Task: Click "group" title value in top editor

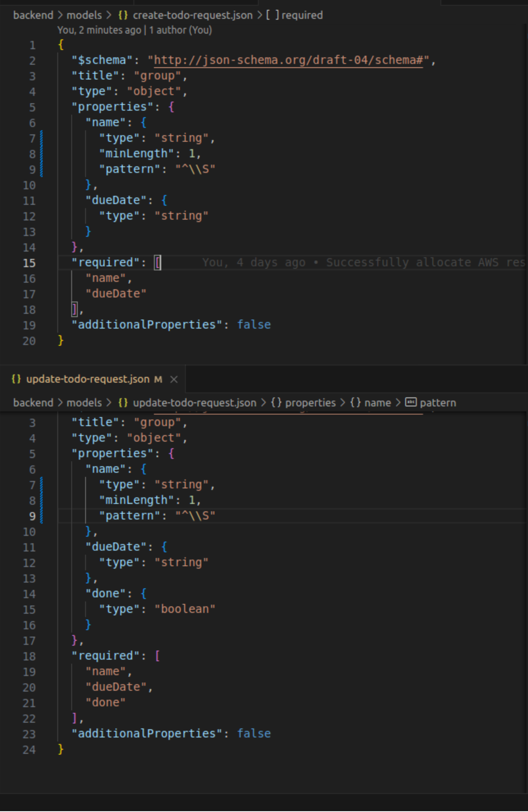Action: 157,76
